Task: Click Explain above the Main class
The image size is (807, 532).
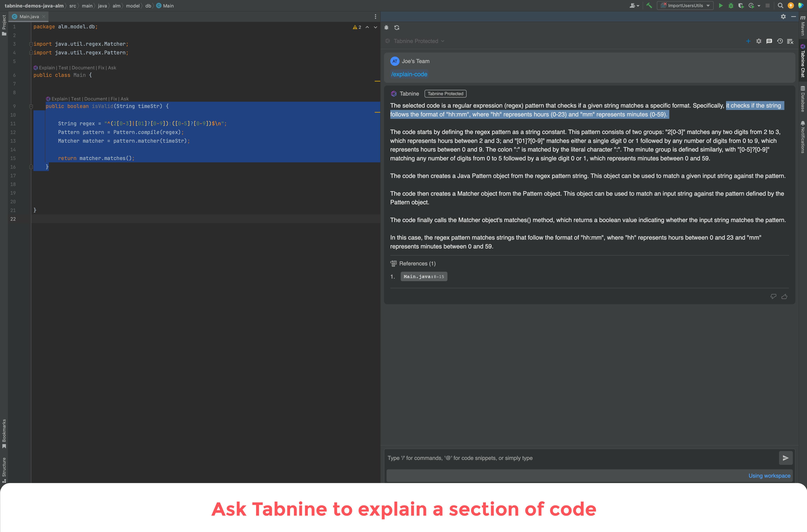Action: click(47, 68)
